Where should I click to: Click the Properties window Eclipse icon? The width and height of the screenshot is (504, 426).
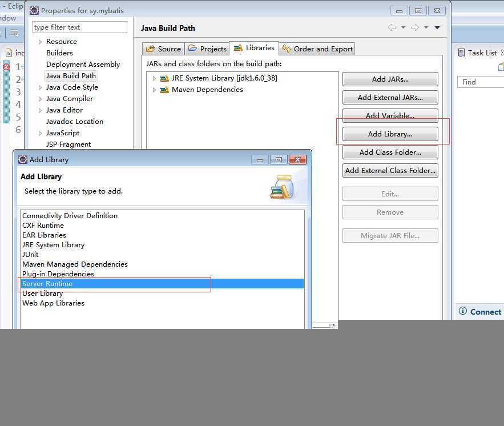[x=34, y=10]
